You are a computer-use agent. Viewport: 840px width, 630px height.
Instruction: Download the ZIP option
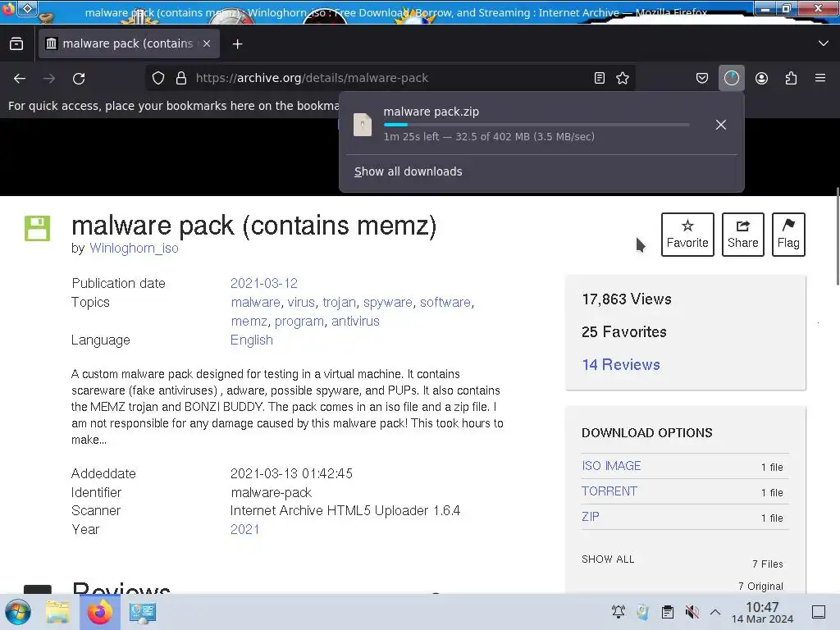591,517
